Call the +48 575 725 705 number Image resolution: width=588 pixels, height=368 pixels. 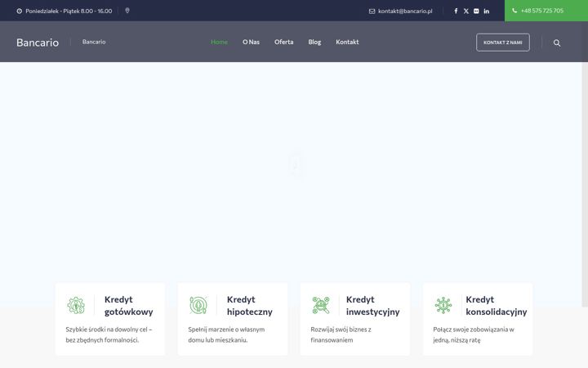(542, 11)
